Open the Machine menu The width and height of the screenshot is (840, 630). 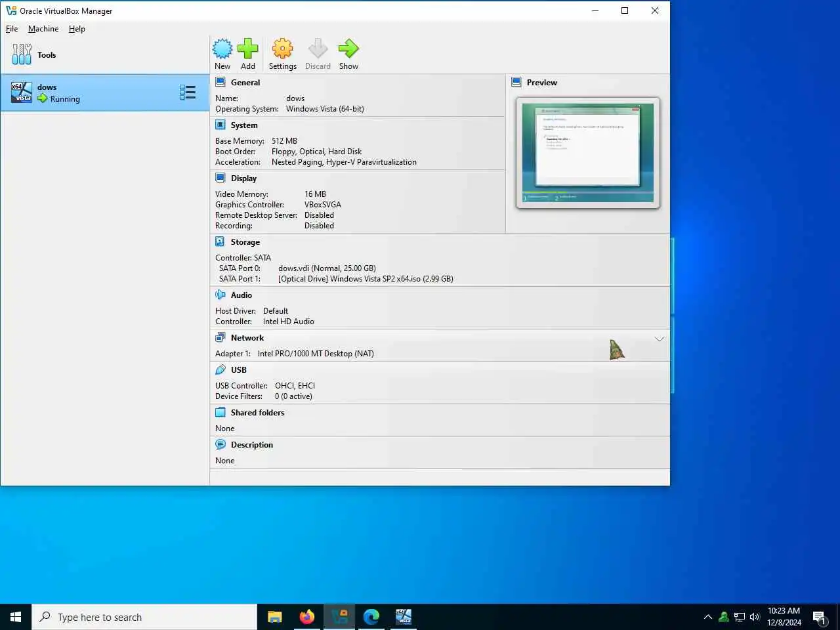tap(43, 29)
